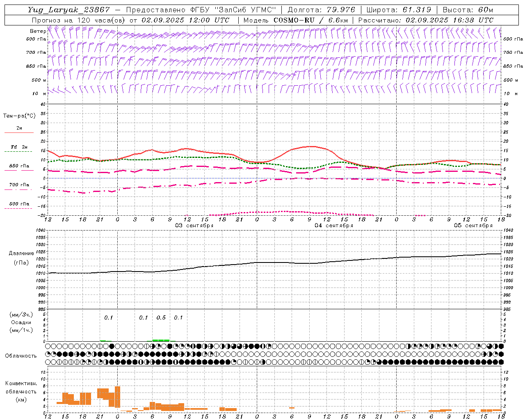This screenshot has width=525, height=420.
Task: Click the Широта: 61.319 header value
Action: (399, 10)
